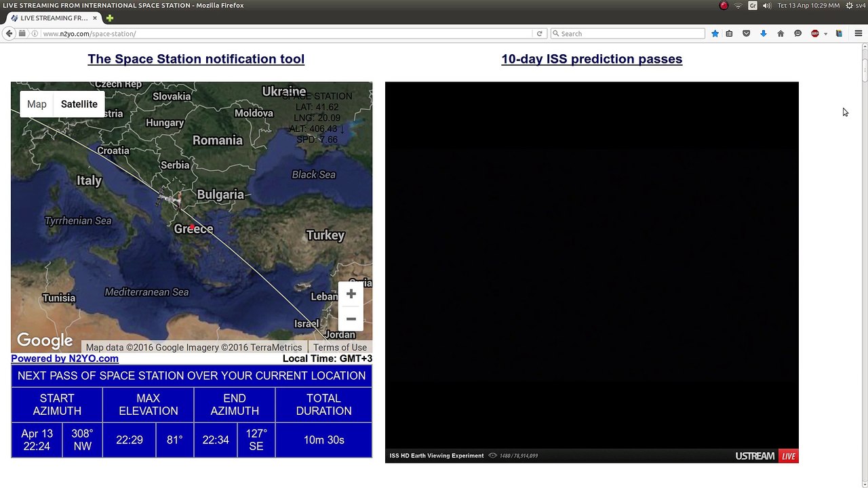Close the LIVE STREAMING tab

(95, 18)
